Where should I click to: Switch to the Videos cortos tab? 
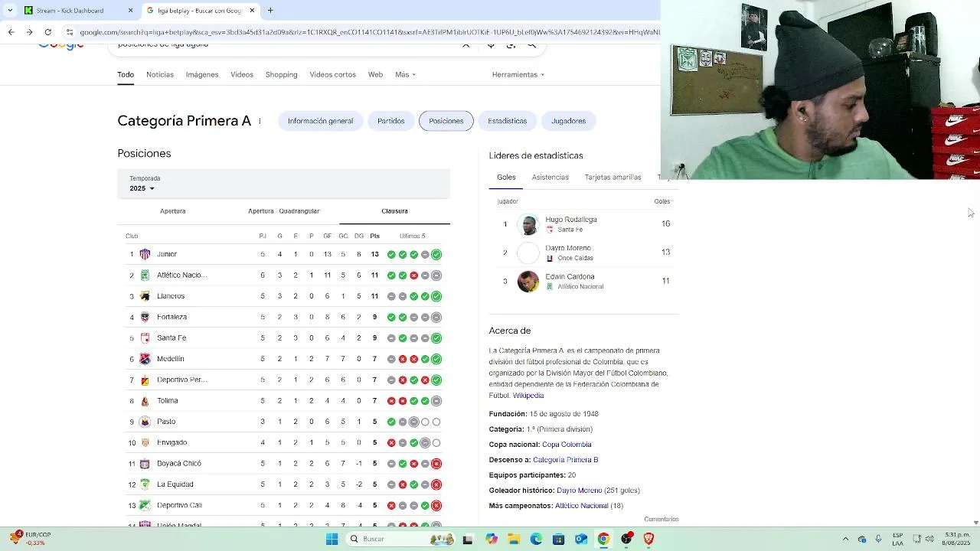332,74
